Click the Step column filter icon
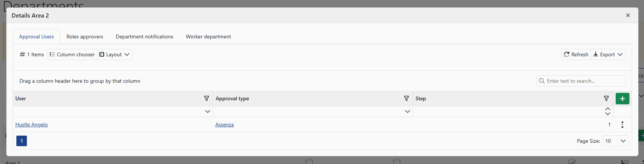This screenshot has height=164, width=644. click(606, 98)
